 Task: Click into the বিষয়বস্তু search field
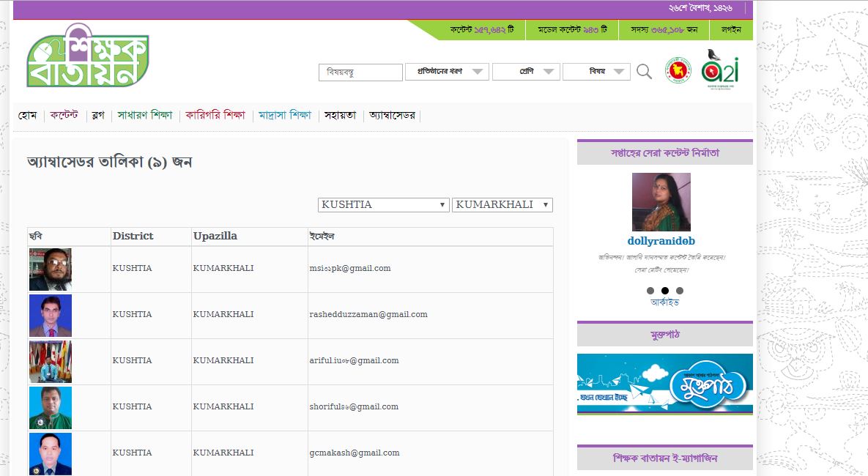[x=360, y=72]
